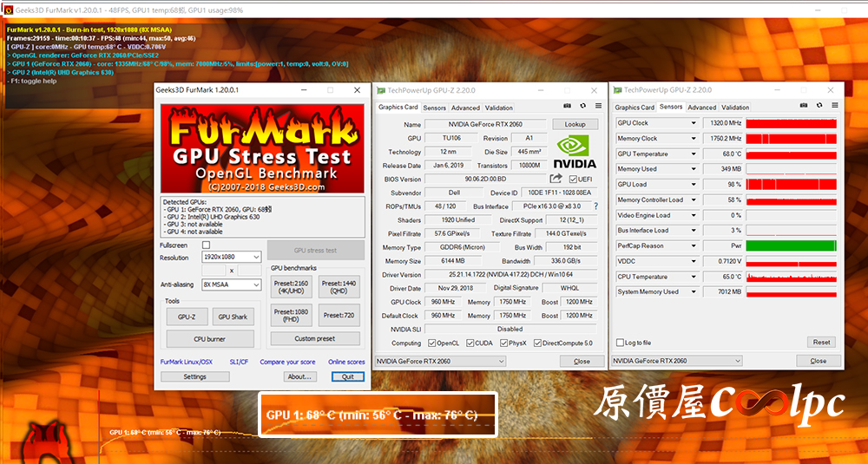Open GPU selector dropdown in Graphics Card window
Image resolution: width=868 pixels, height=464 pixels.
[441, 361]
